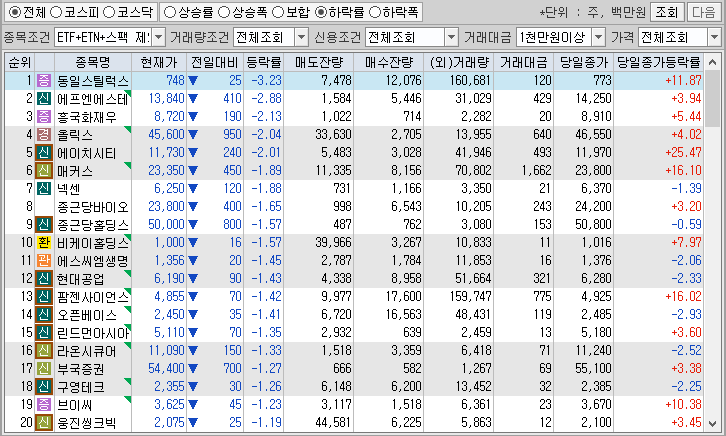Select the 상승폭 radio button
Image resolution: width=726 pixels, height=436 pixels.
[x=224, y=12]
